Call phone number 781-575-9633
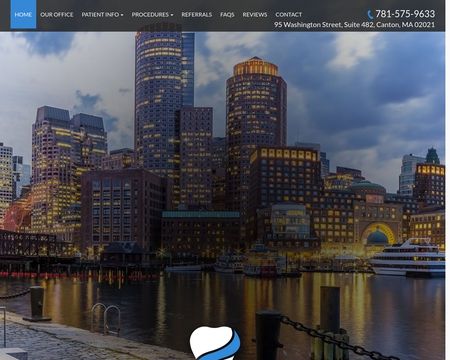Viewport: 450px width, 360px height. [x=405, y=14]
